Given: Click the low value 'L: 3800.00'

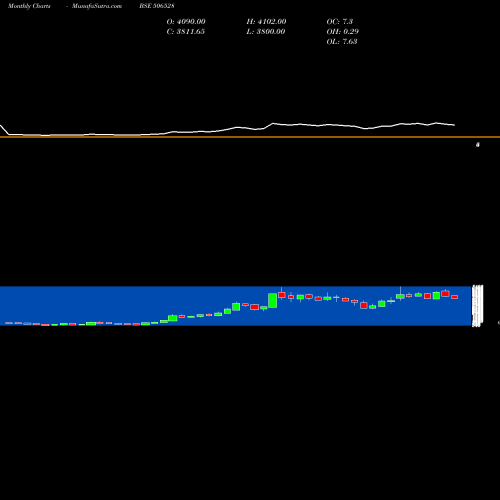Looking at the screenshot, I should pos(266,32).
